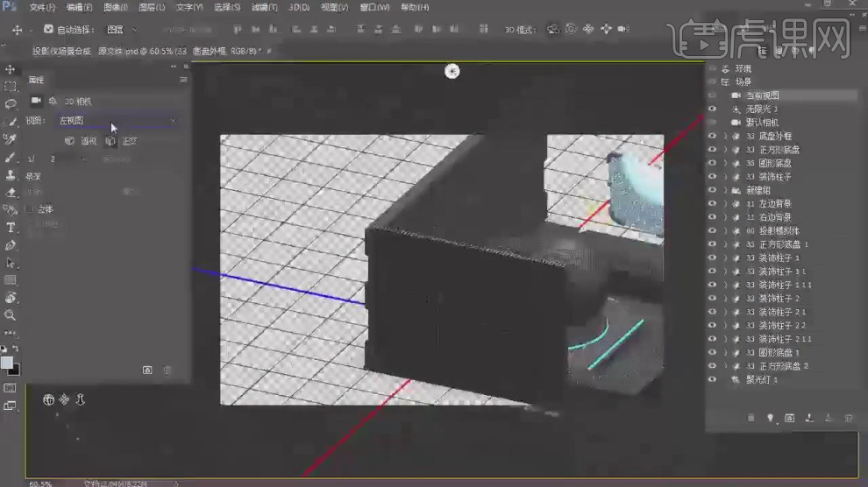Select the Lasso tool

click(x=10, y=104)
